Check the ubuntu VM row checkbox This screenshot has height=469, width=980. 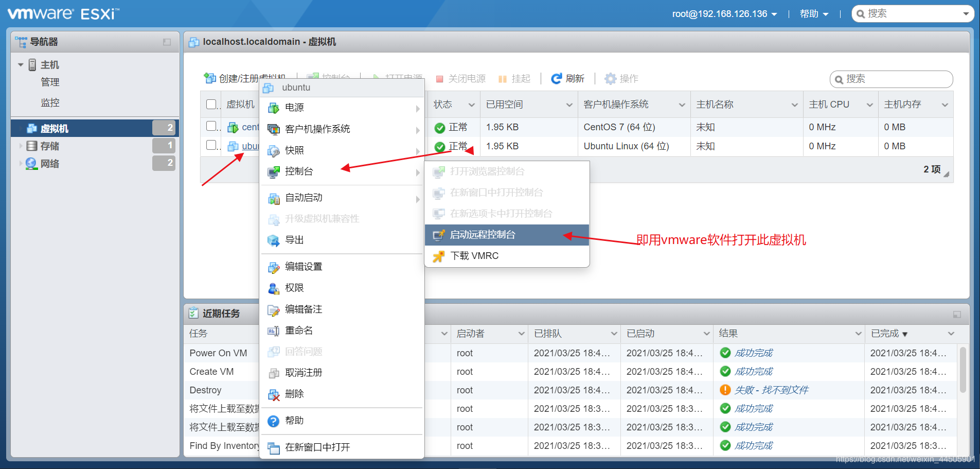click(211, 145)
